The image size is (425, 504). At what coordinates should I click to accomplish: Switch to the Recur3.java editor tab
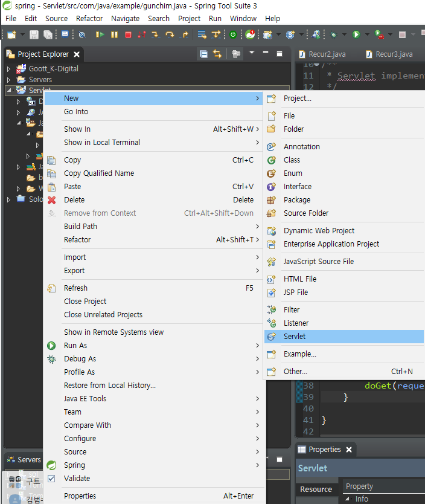(390, 54)
